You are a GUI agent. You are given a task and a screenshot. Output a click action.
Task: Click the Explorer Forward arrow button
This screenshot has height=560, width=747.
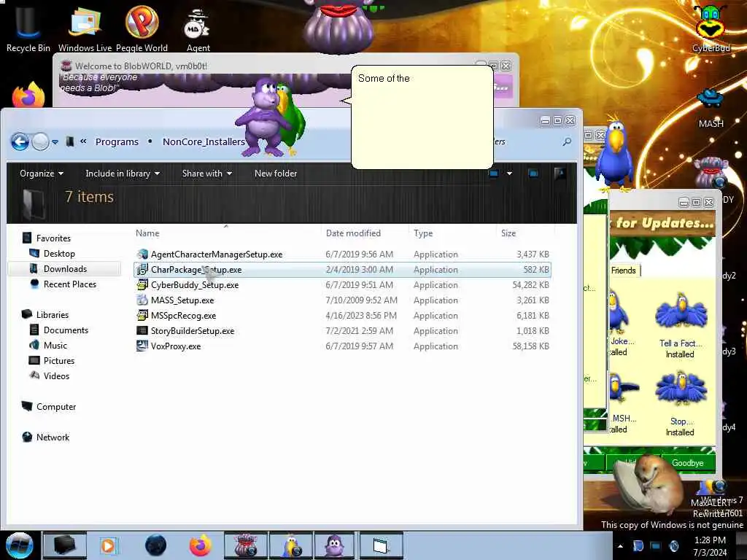tap(41, 141)
